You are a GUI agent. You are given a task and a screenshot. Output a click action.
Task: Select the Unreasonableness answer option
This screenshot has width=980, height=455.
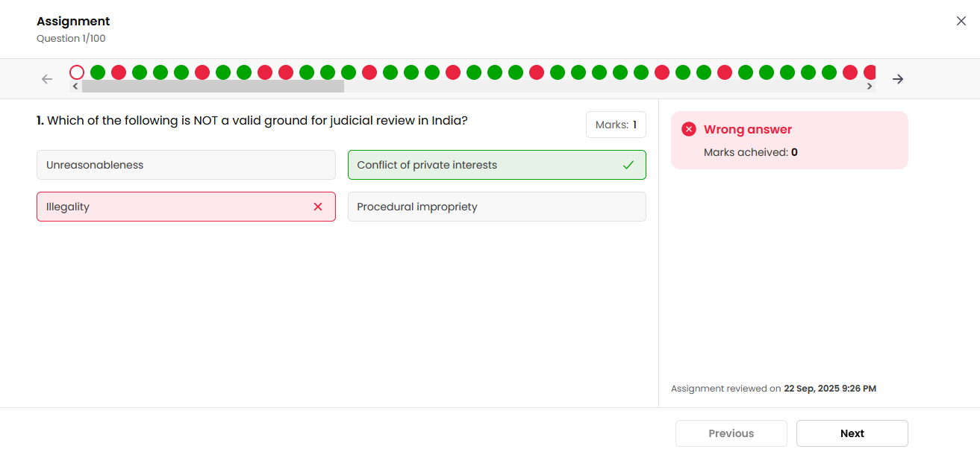(186, 165)
